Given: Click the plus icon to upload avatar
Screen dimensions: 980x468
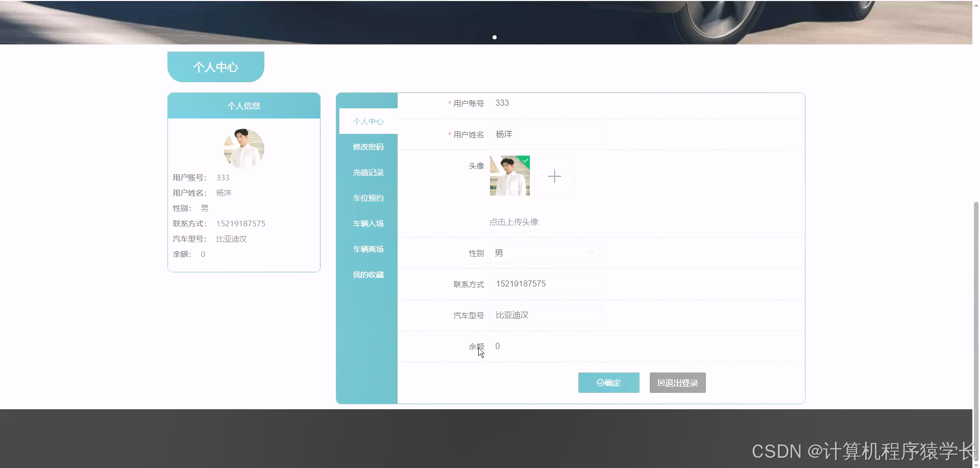Looking at the screenshot, I should [x=554, y=176].
